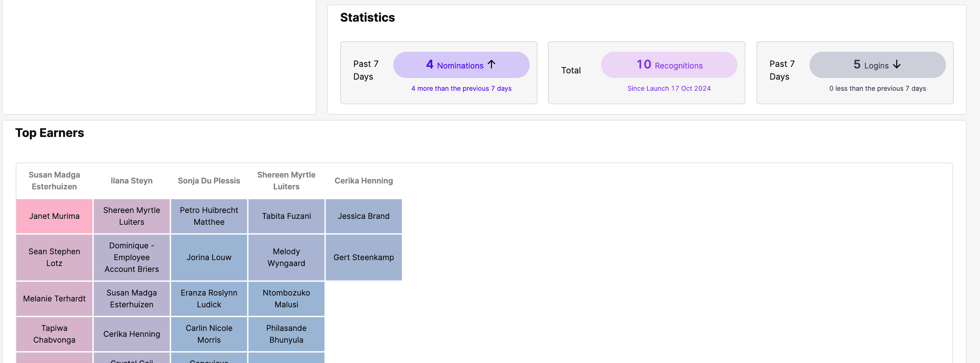Click '4 more than the previous 7 days'
Image resolution: width=980 pixels, height=363 pixels.
coord(461,88)
